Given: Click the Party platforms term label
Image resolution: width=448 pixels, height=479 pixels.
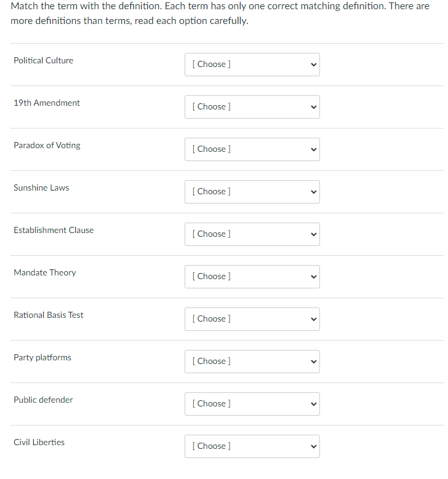Looking at the screenshot, I should pyautogui.click(x=42, y=357).
